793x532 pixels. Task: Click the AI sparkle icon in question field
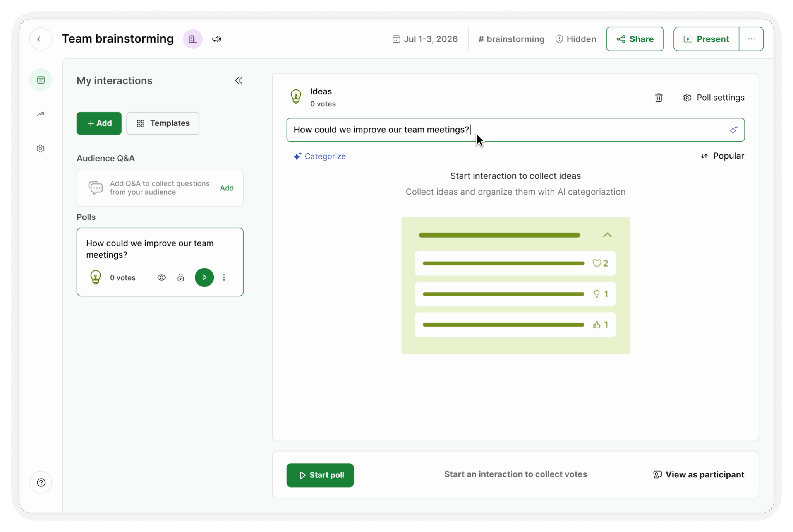pos(733,130)
